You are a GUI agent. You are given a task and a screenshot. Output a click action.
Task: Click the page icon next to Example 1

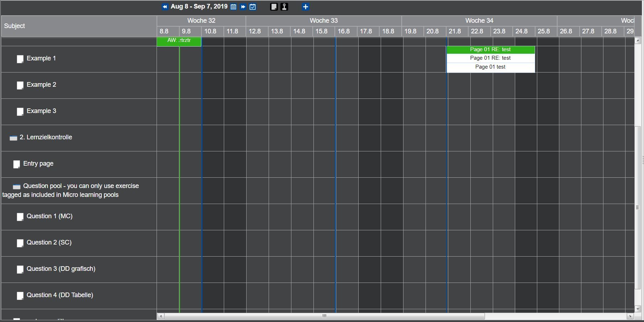tap(20, 59)
